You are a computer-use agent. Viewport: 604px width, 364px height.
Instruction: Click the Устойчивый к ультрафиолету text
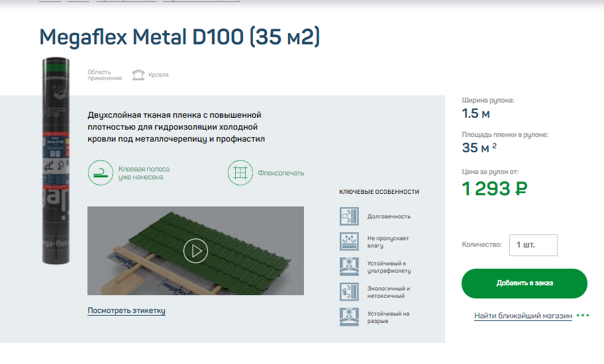389,267
